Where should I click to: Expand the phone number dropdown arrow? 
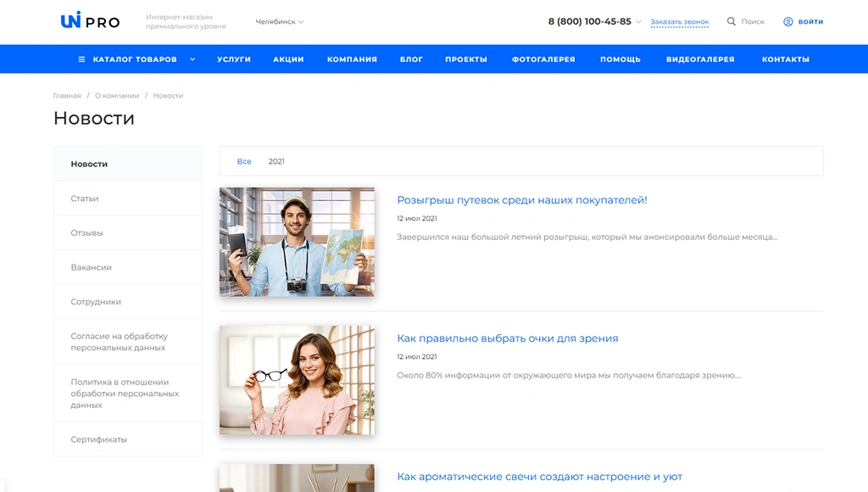[x=638, y=22]
